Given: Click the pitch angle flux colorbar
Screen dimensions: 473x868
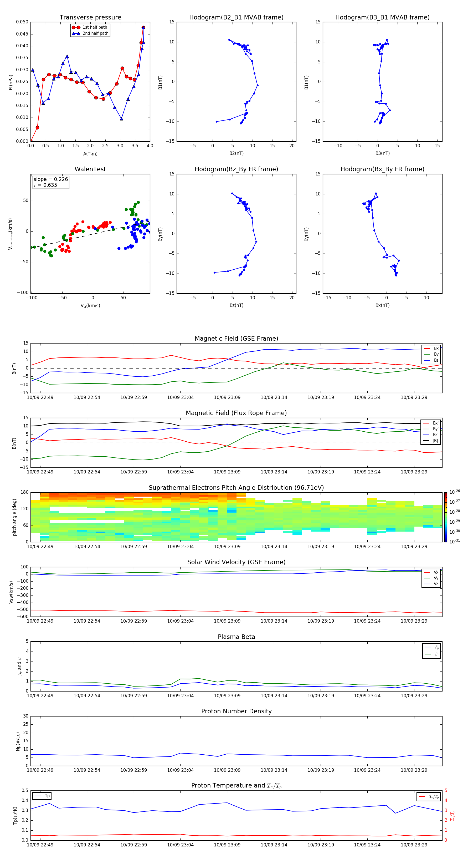Looking at the screenshot, I should click(446, 517).
